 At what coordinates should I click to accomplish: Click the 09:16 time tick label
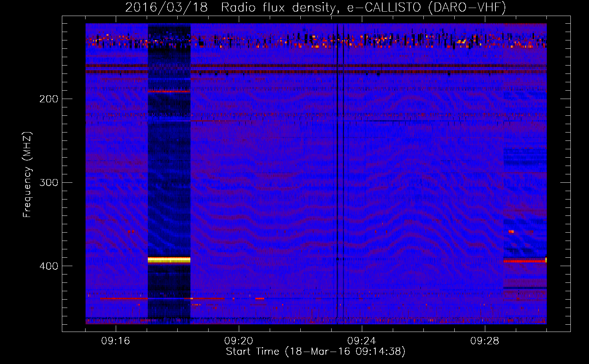(x=116, y=341)
